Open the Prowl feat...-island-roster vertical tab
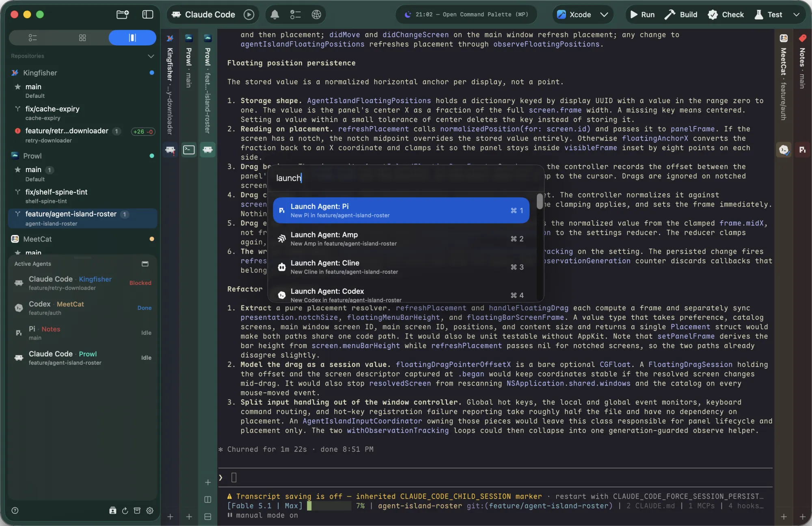Screen dimensions: 812x526 207,84
